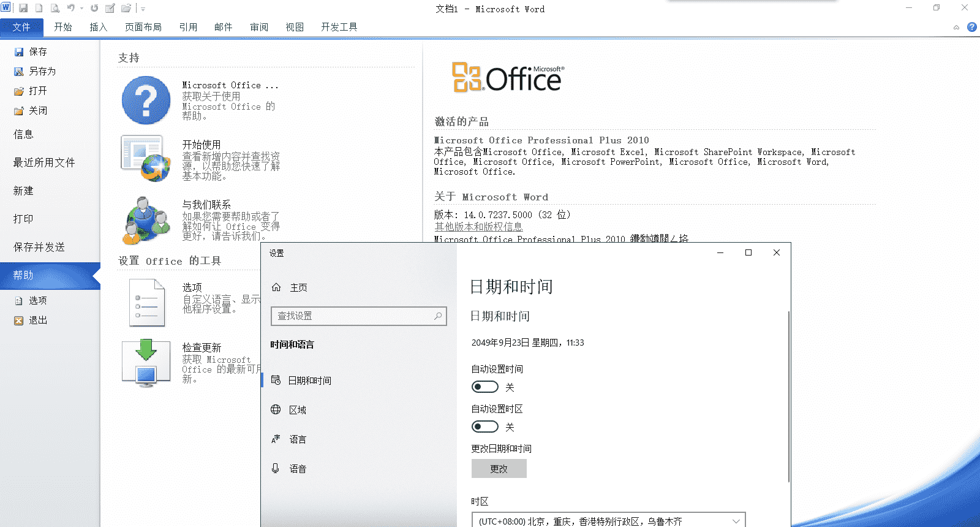Click the 检查更新 green arrow icon
This screenshot has width=980, height=527.
click(146, 363)
